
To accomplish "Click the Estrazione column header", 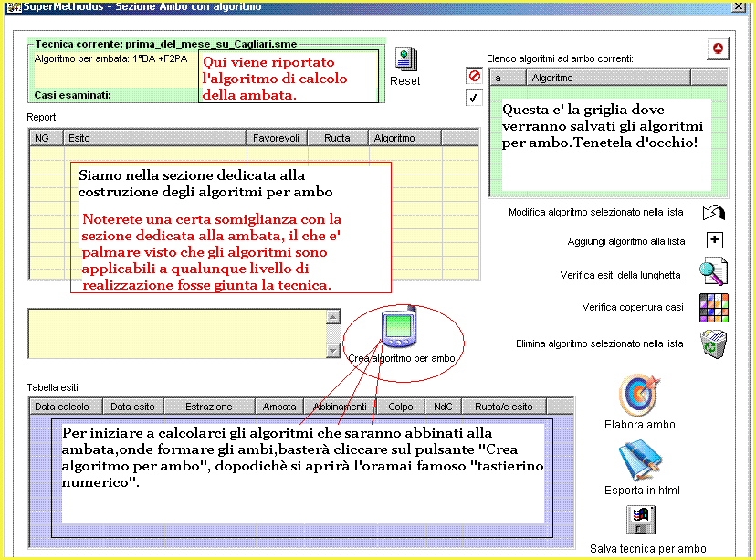I will coord(209,407).
